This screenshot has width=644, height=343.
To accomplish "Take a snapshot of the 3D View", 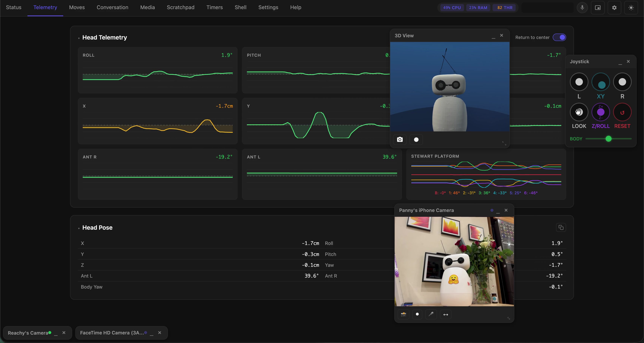I will click(x=400, y=140).
